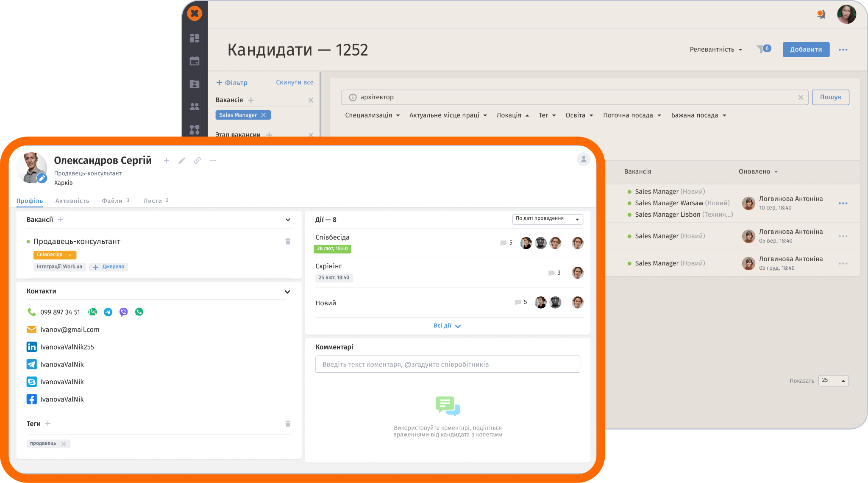Remove the продавець tag
Viewport: 868px width, 483px height.
pyautogui.click(x=64, y=444)
